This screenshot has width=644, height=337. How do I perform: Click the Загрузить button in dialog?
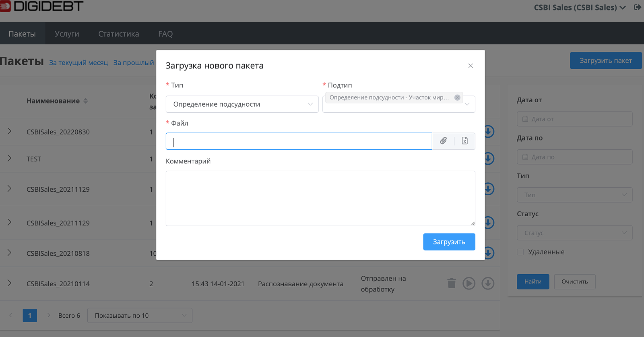pos(449,242)
